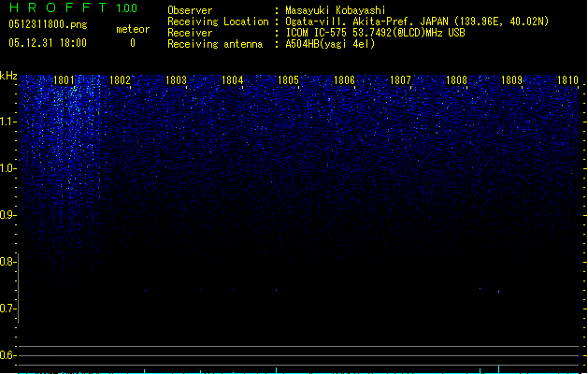Click the HROFFT 1.00 title text

(x=74, y=7)
